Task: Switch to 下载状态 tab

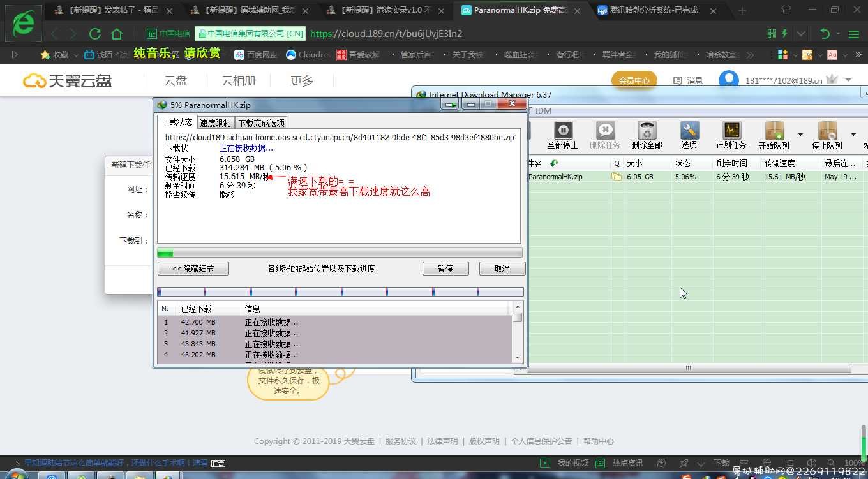Action: (177, 122)
